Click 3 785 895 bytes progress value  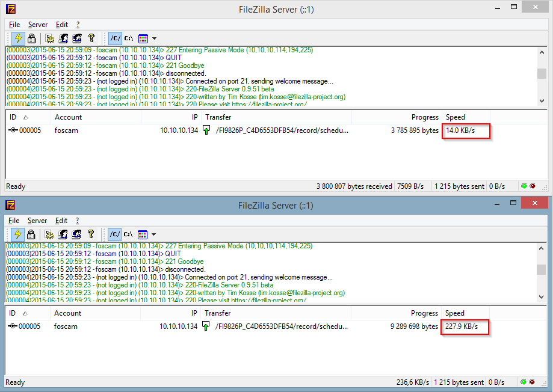click(x=415, y=130)
